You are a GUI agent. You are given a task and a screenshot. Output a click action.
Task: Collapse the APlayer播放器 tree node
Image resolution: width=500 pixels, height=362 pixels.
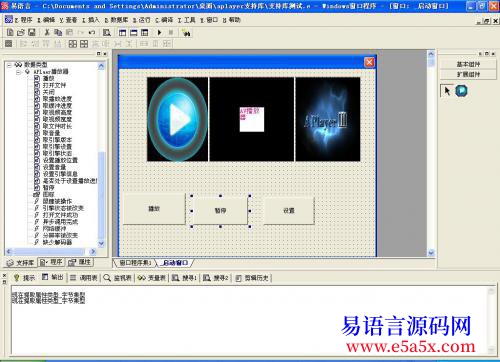pyautogui.click(x=19, y=72)
